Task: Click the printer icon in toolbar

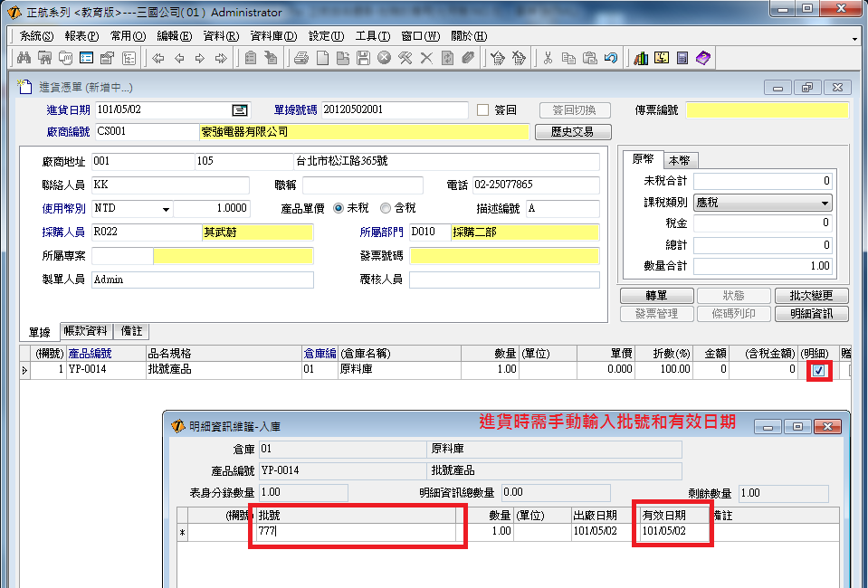Action: 301,58
